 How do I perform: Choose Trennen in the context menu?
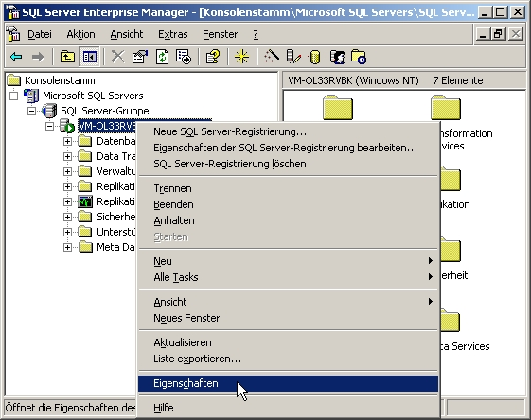pyautogui.click(x=288, y=188)
